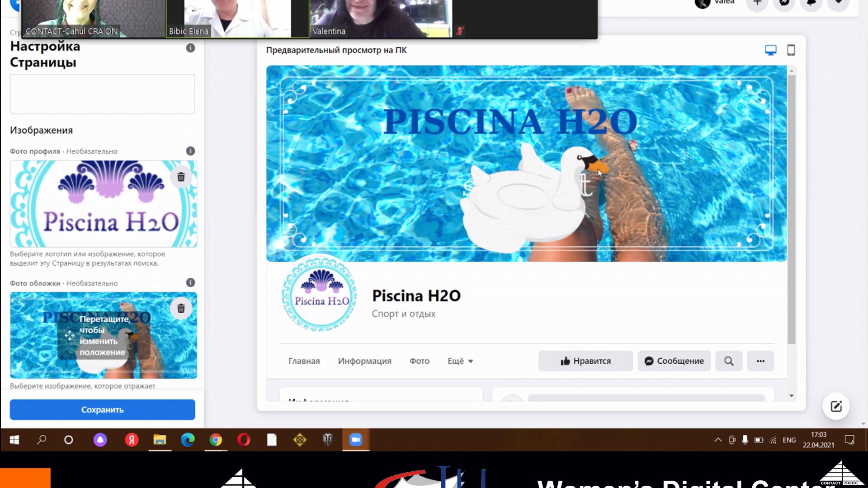
Task: Click the search magnifier button on page preview
Action: pos(728,361)
